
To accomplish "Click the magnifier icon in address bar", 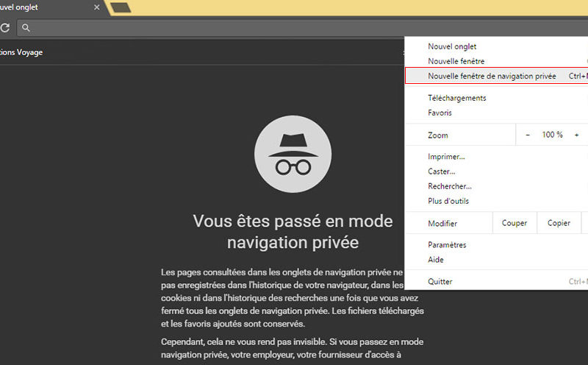I will (x=26, y=28).
